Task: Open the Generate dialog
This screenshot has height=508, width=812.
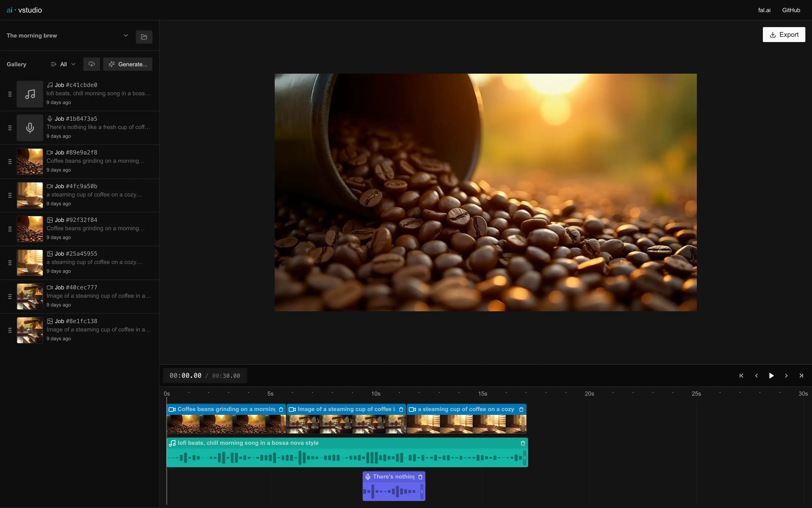Action: click(x=128, y=64)
